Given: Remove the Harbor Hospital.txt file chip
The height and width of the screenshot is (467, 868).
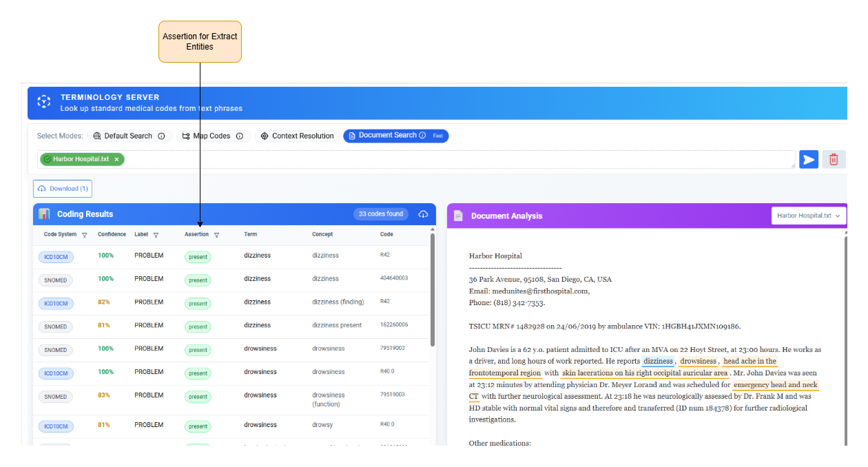Looking at the screenshot, I should 116,159.
